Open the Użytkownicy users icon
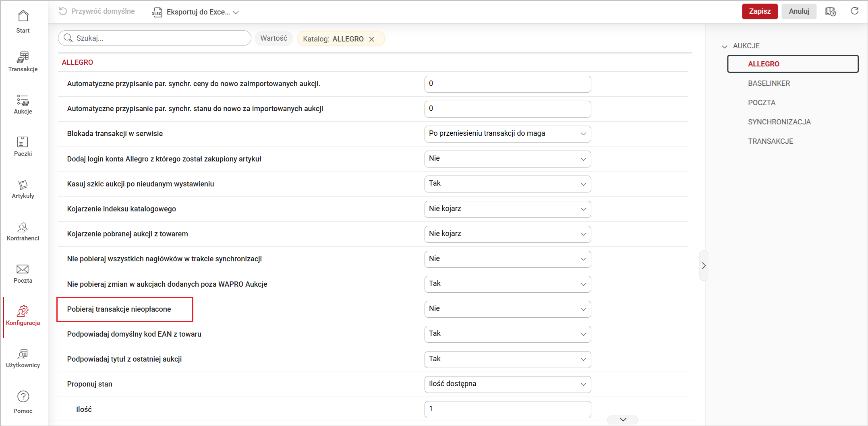Screen dimensions: 868x426 click(23, 354)
